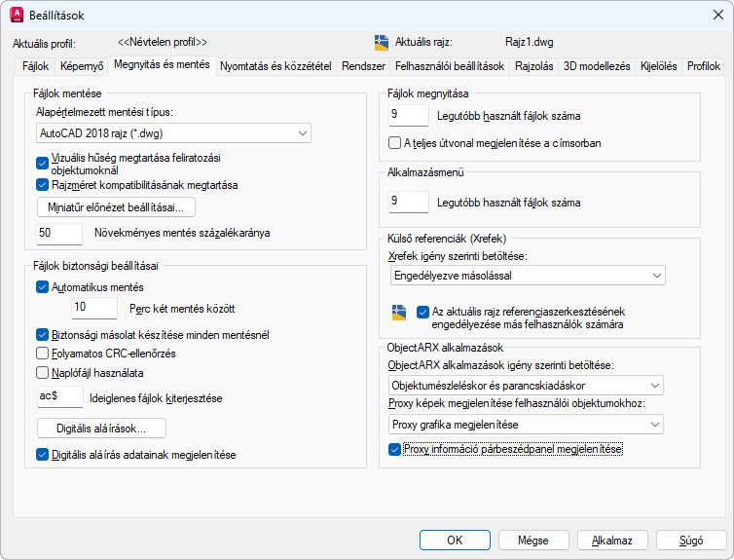Open the Proxy grafika megjelenítése dropdown
The width and height of the screenshot is (734, 560).
pyautogui.click(x=526, y=425)
